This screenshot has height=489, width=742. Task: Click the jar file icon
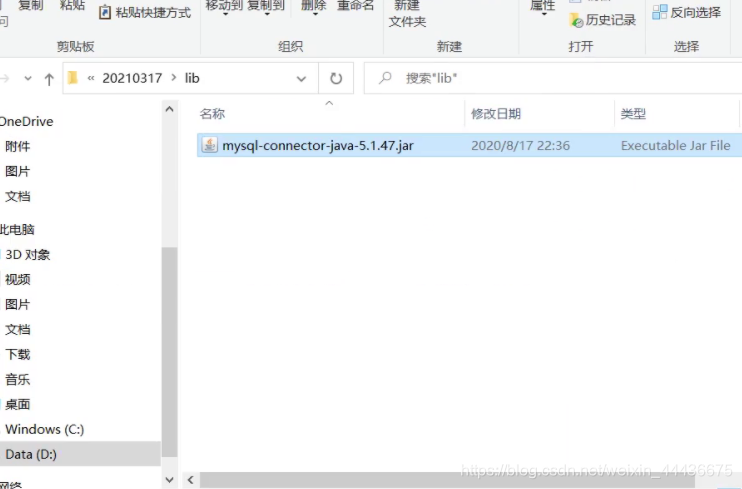[x=209, y=145]
